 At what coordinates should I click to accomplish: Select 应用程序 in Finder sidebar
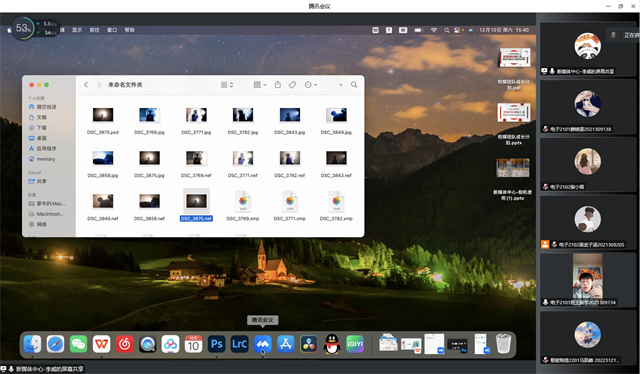tap(46, 149)
